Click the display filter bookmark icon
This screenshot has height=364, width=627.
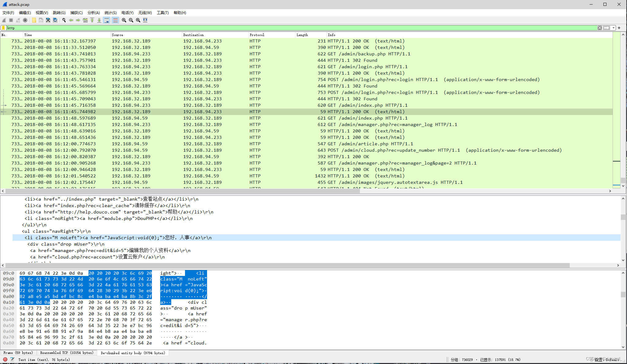3,28
